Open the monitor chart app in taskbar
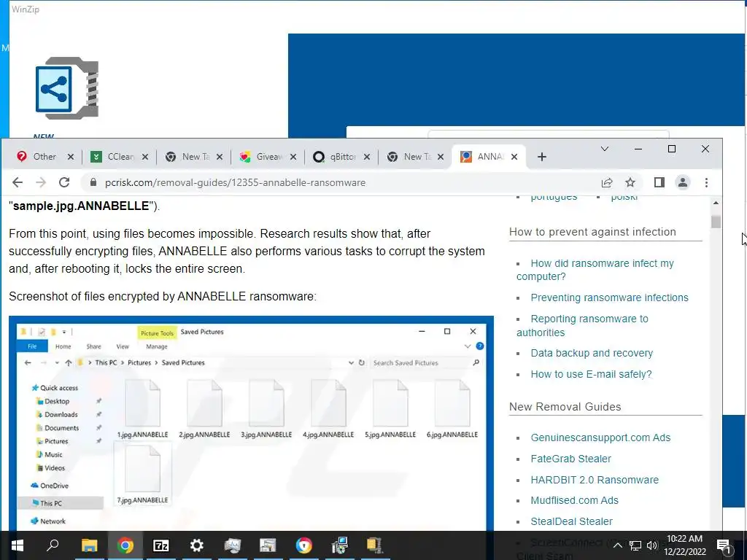Viewport: 747px width, 560px height. tap(232, 545)
